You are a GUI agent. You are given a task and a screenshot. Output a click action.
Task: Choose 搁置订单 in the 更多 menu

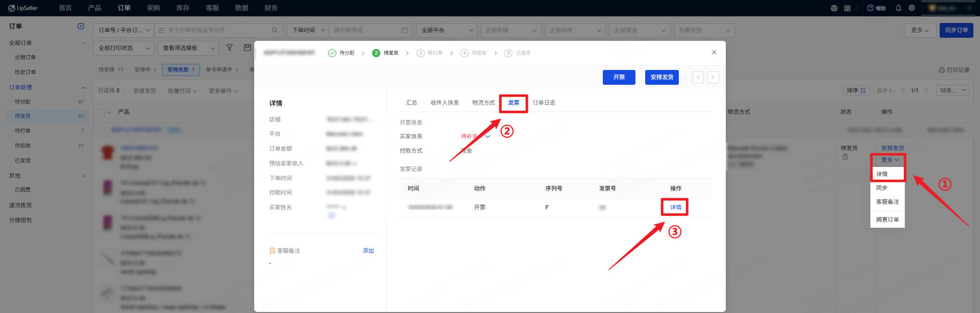point(888,220)
